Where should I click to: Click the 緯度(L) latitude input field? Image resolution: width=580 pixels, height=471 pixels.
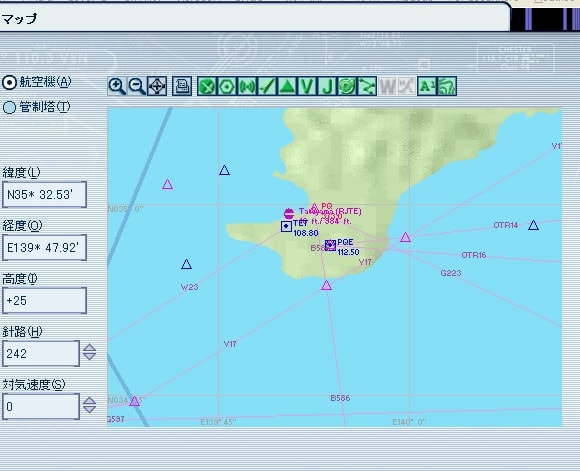44,195
